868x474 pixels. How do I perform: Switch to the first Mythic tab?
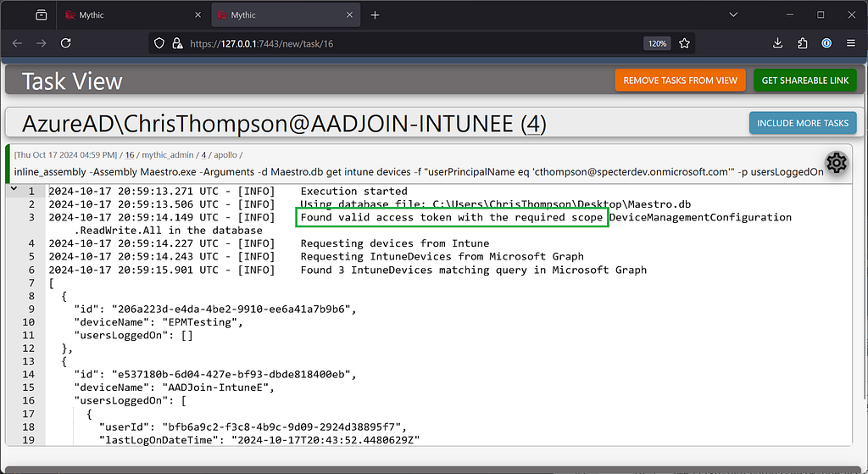click(x=131, y=15)
